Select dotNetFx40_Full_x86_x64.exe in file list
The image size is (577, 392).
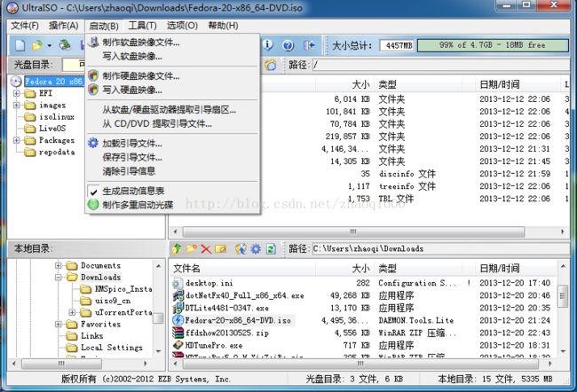click(x=245, y=295)
